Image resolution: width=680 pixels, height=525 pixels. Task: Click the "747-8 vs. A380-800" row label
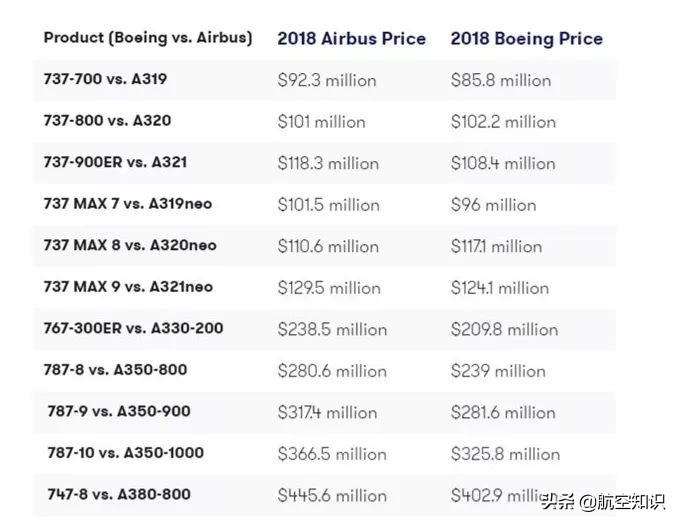coord(118,494)
